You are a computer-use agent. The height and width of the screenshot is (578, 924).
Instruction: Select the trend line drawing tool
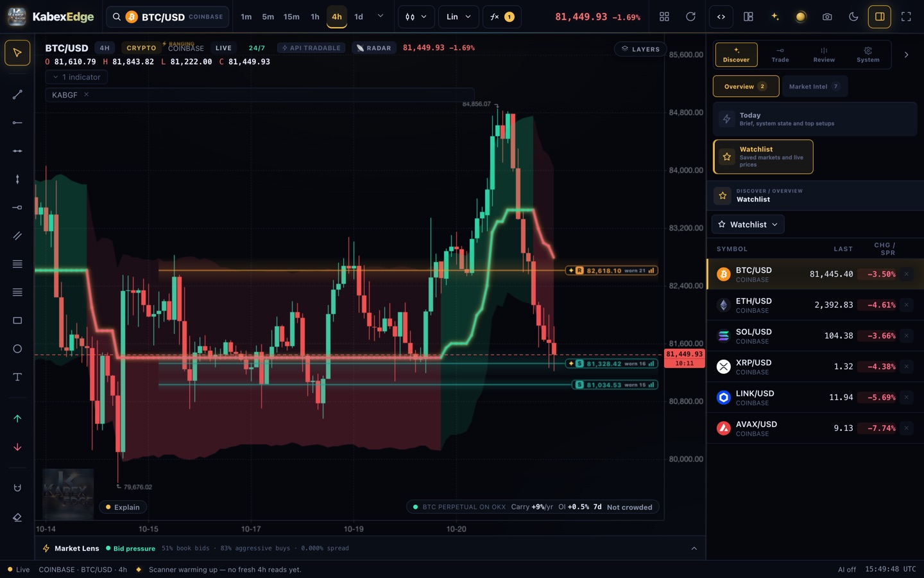click(x=17, y=94)
